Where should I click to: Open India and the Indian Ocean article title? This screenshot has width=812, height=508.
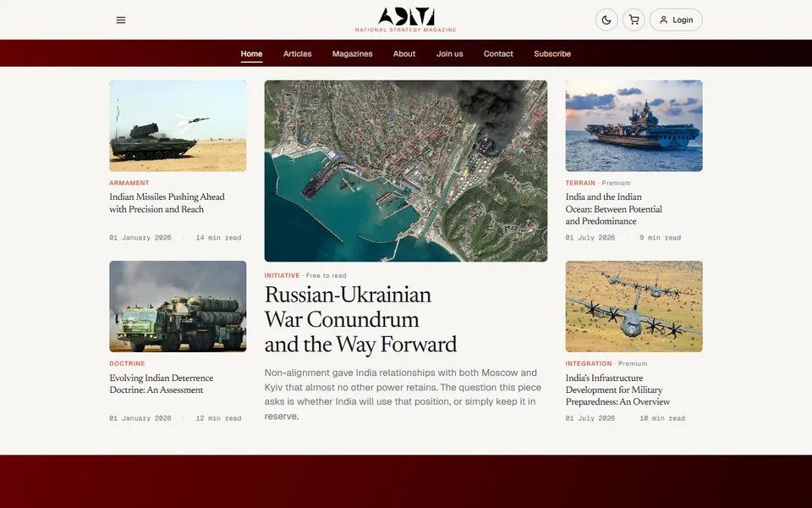click(x=614, y=209)
